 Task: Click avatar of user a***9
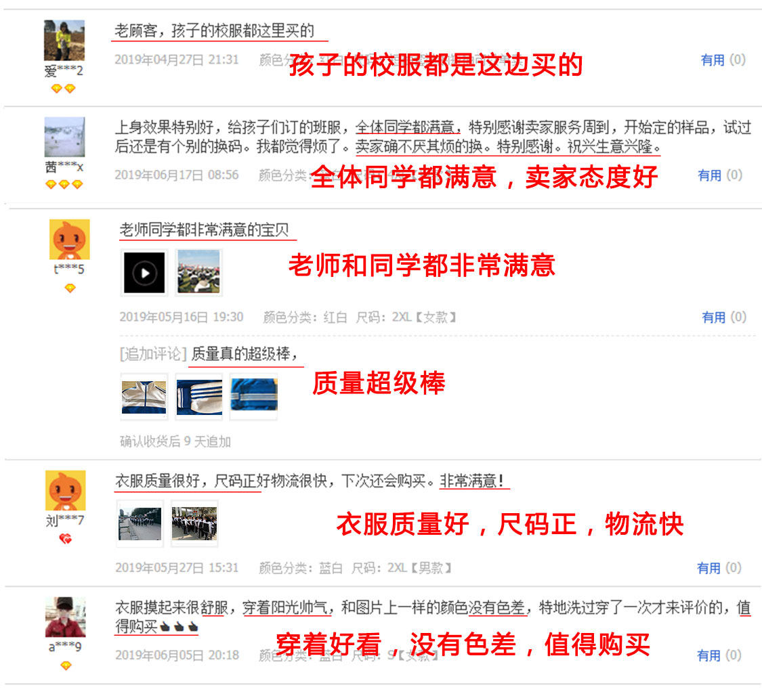65,617
